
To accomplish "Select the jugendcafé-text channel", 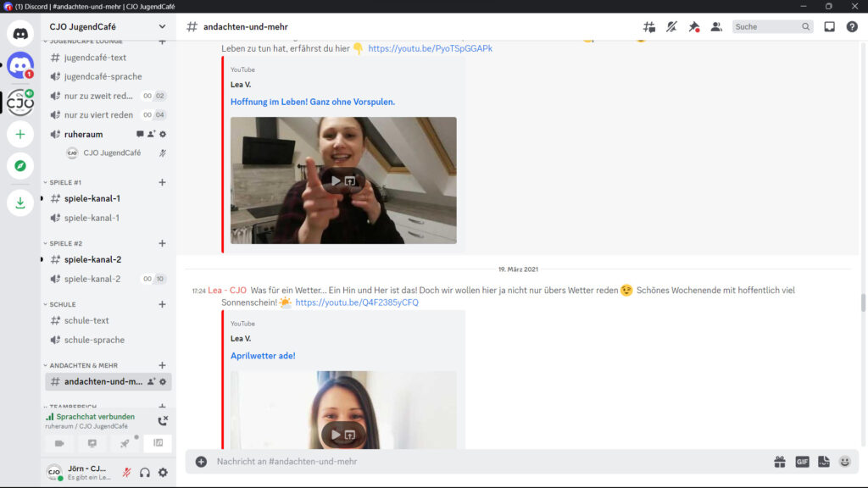I will point(95,58).
